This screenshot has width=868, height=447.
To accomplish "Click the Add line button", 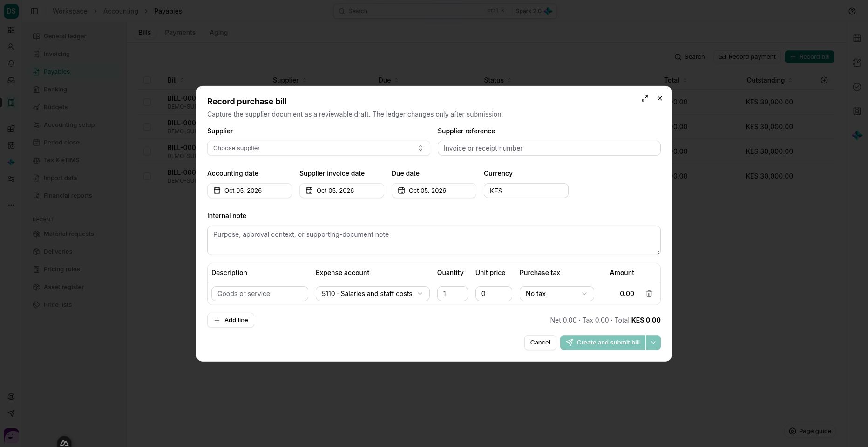I will coord(231,320).
